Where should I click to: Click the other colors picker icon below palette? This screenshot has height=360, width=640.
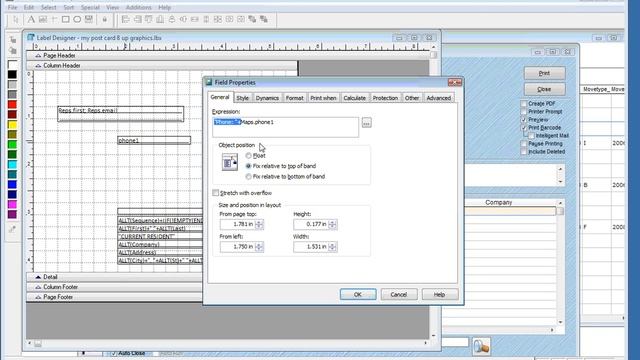(12, 229)
